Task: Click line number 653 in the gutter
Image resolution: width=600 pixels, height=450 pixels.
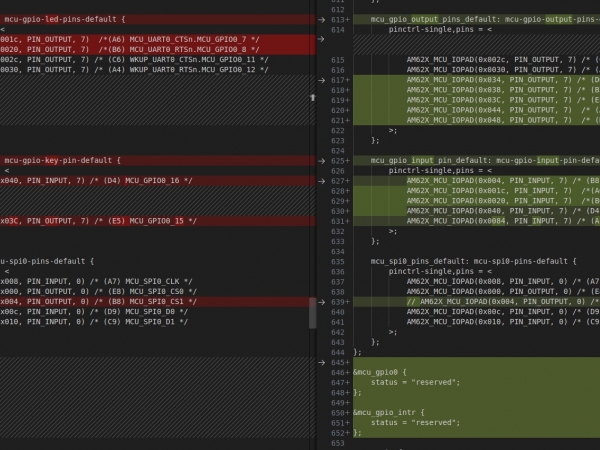Action: tap(337, 442)
